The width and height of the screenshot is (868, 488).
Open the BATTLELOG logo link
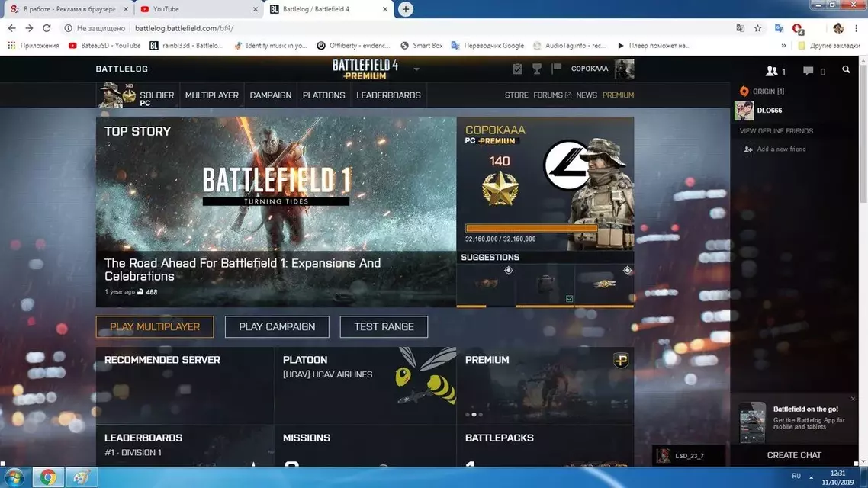coord(122,69)
